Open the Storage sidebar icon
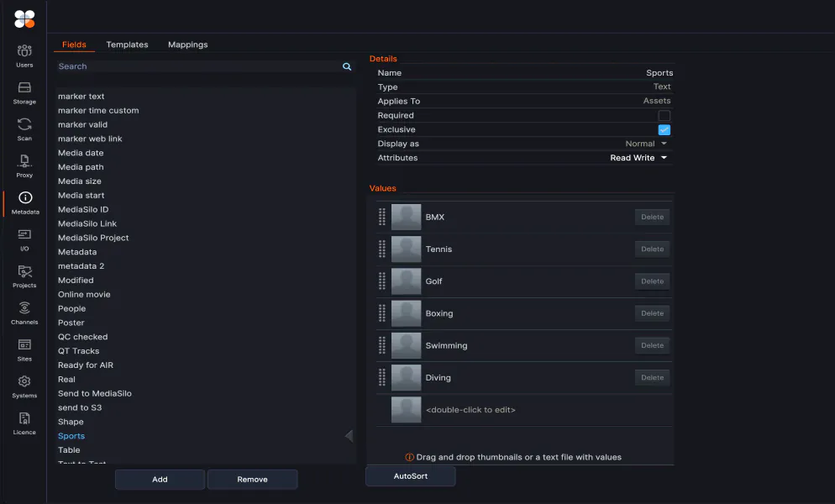The width and height of the screenshot is (835, 504). [x=24, y=92]
